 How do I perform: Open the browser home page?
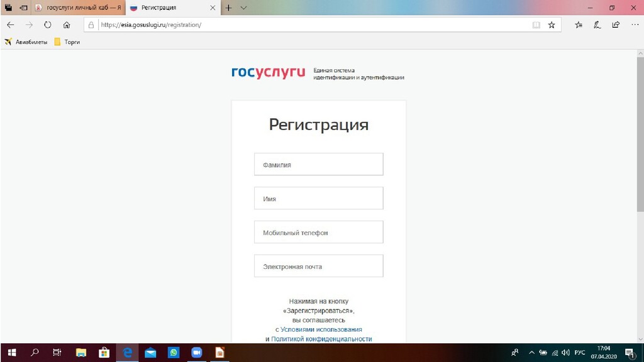tap(67, 25)
